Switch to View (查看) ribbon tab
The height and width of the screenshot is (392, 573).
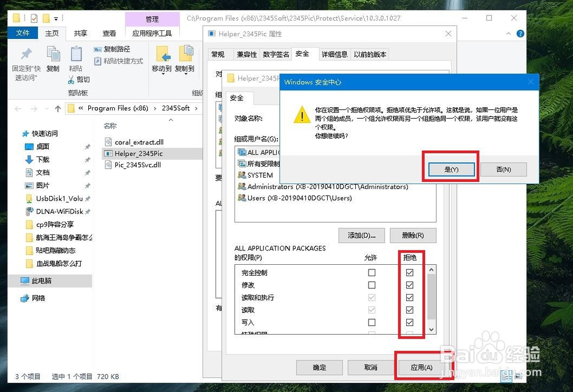point(109,33)
